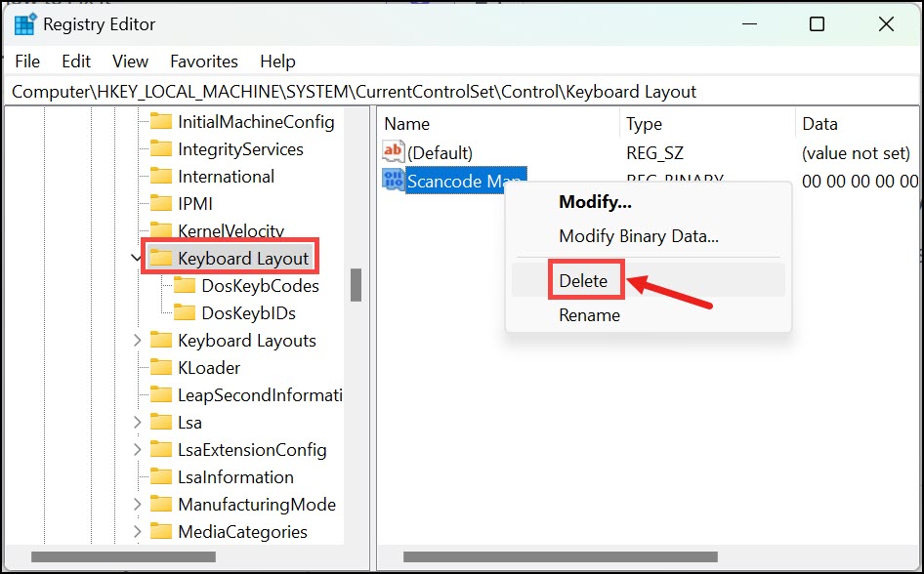
Task: Select the (Default) value name
Action: (x=441, y=153)
